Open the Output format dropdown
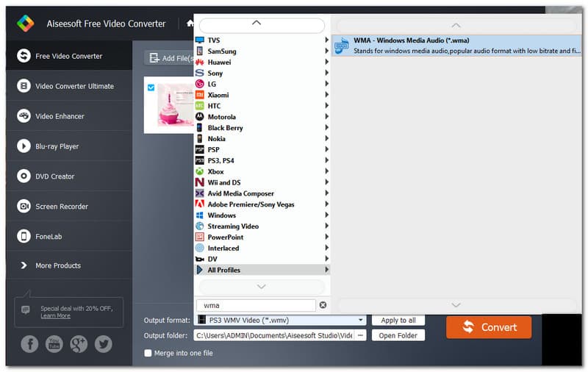The width and height of the screenshot is (588, 372). pos(281,320)
